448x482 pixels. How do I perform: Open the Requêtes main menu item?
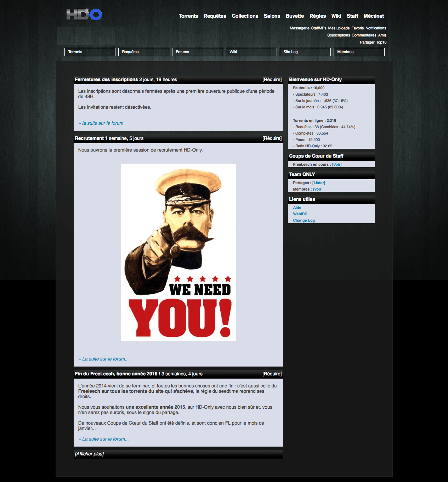pos(215,16)
